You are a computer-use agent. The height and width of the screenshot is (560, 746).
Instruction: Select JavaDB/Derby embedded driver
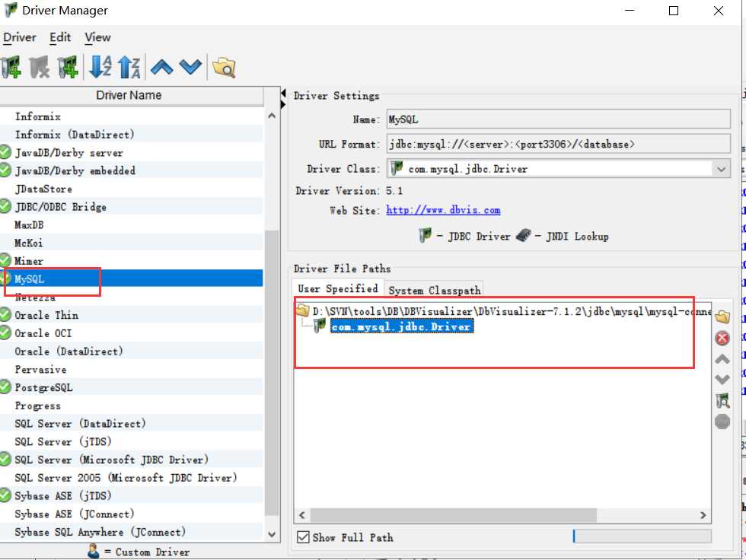pos(131,170)
